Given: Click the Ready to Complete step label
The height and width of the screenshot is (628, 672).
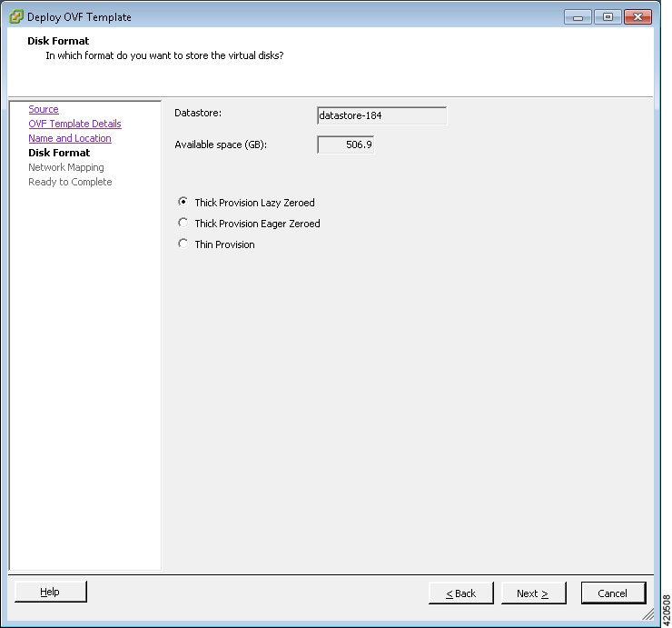Looking at the screenshot, I should pyautogui.click(x=70, y=182).
